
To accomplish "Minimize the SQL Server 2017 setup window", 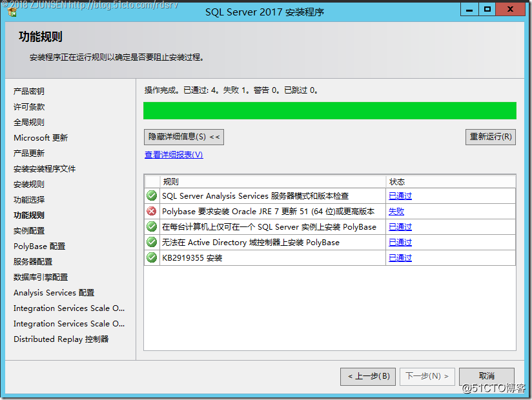I will coord(469,10).
